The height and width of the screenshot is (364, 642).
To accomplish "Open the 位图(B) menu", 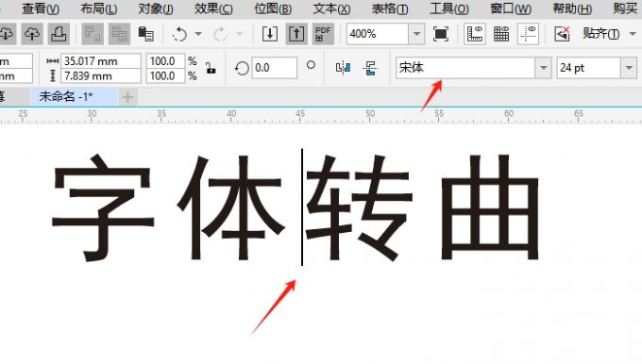I will coord(273,8).
